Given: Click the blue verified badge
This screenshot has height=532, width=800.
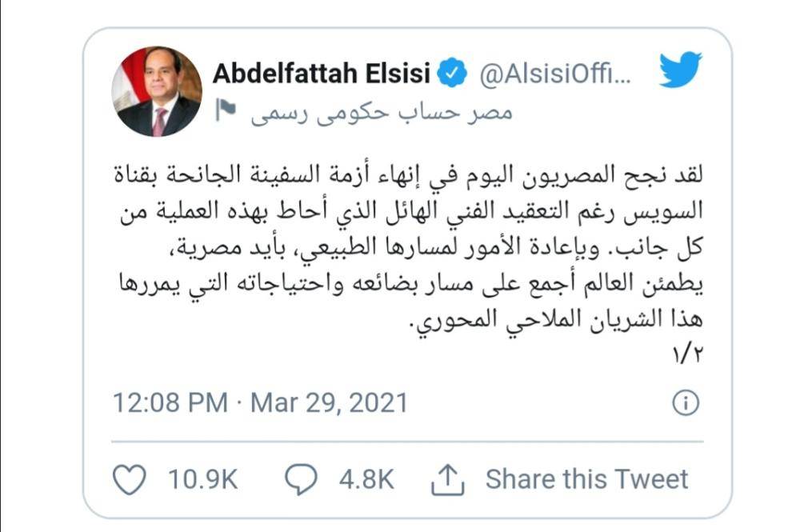Looking at the screenshot, I should [454, 74].
